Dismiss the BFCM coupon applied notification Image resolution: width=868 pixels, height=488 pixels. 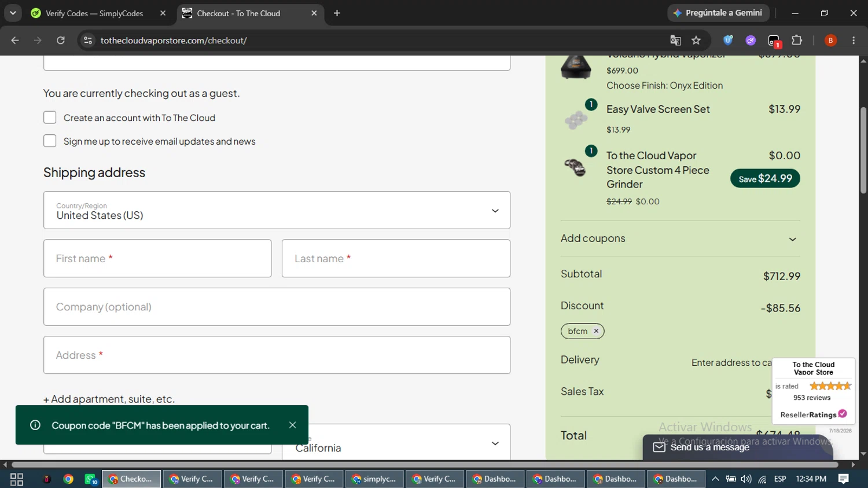293,425
